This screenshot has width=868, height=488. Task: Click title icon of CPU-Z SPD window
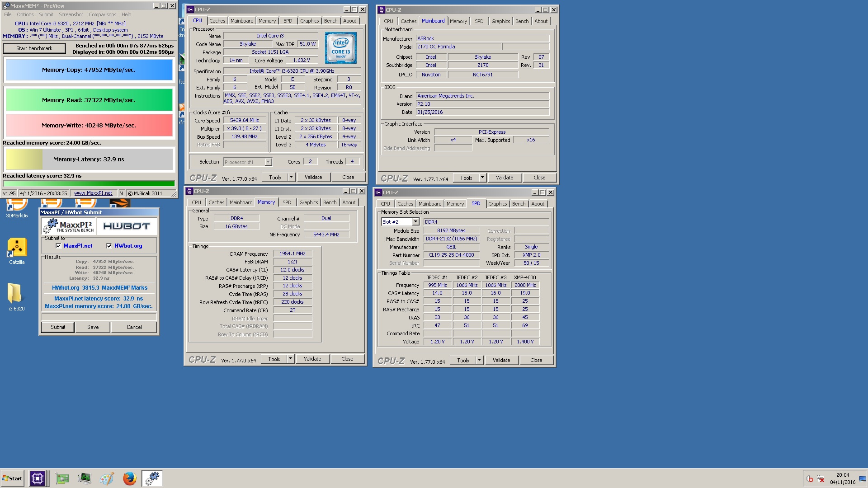coord(378,192)
